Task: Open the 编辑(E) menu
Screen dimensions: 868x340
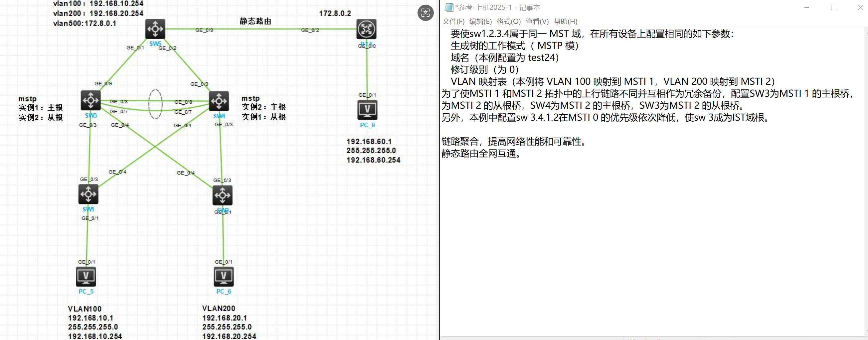Action: pos(480,22)
